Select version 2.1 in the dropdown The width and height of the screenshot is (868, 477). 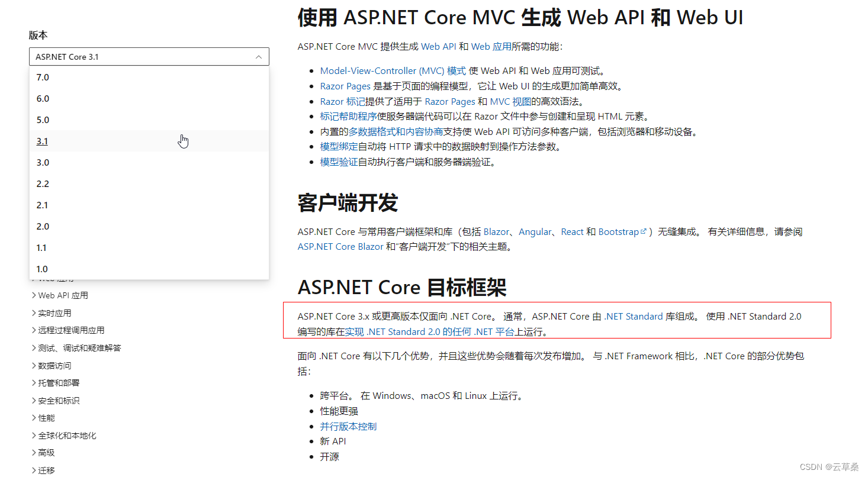pos(149,205)
